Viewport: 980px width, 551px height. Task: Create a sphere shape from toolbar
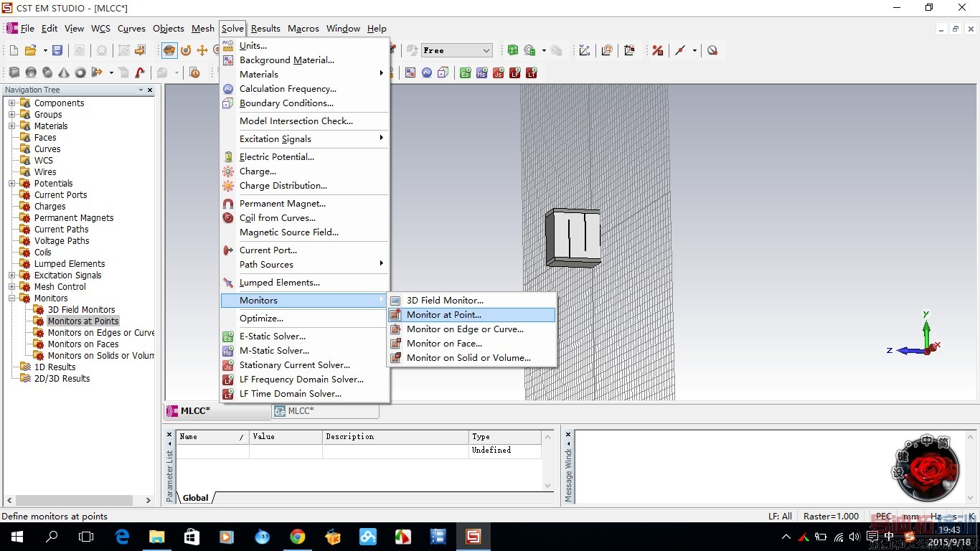(31, 72)
